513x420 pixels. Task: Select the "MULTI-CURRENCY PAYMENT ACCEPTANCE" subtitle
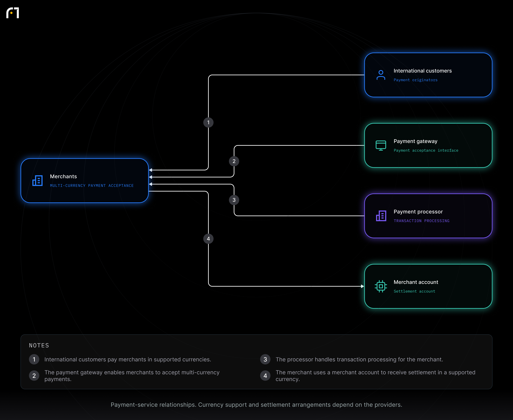pos(92,186)
